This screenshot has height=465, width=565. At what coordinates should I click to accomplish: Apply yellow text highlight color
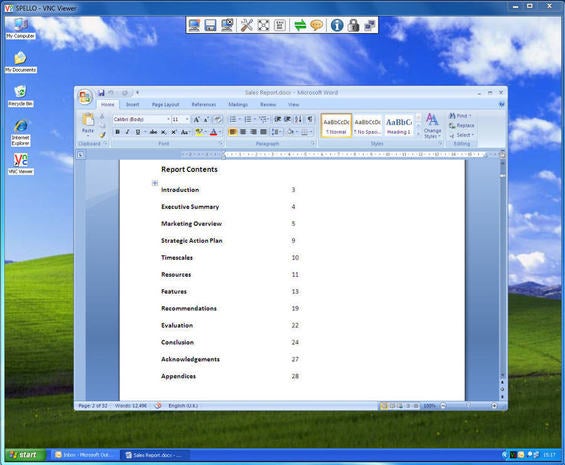[199, 132]
